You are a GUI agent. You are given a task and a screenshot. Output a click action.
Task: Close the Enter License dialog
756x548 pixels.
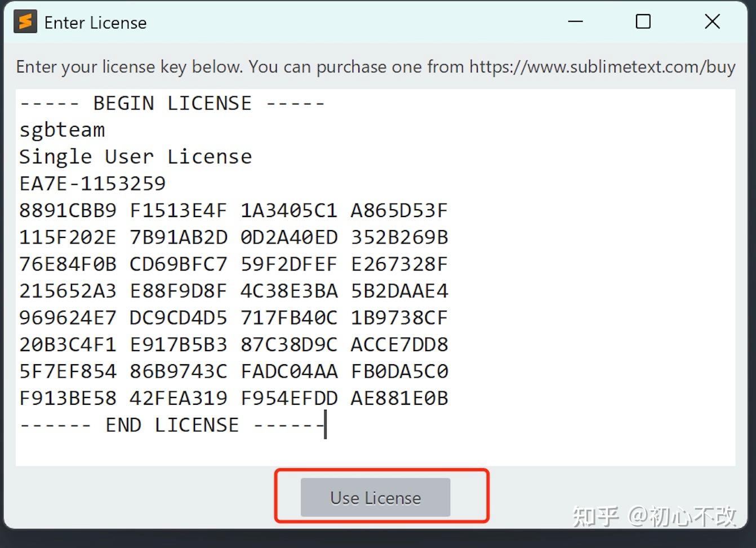711,21
